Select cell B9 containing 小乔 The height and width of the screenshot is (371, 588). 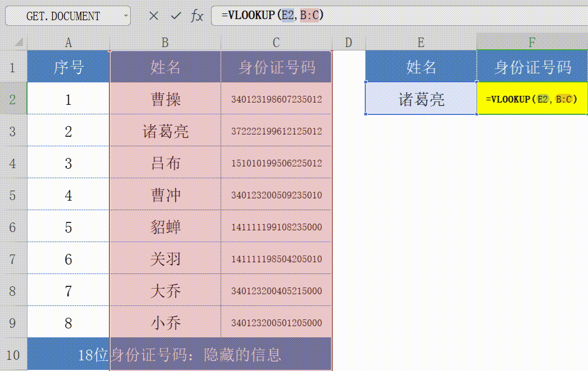click(164, 322)
